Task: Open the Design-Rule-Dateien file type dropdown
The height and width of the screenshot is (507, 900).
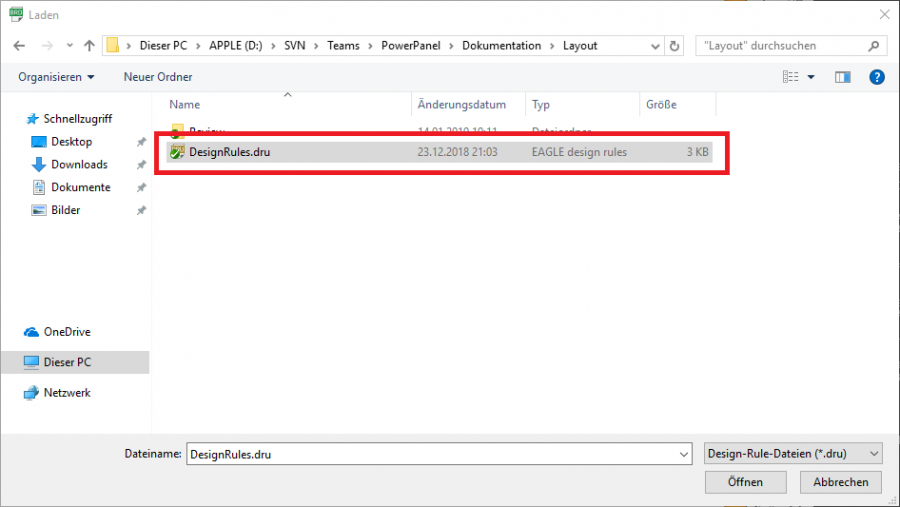Action: [x=793, y=453]
